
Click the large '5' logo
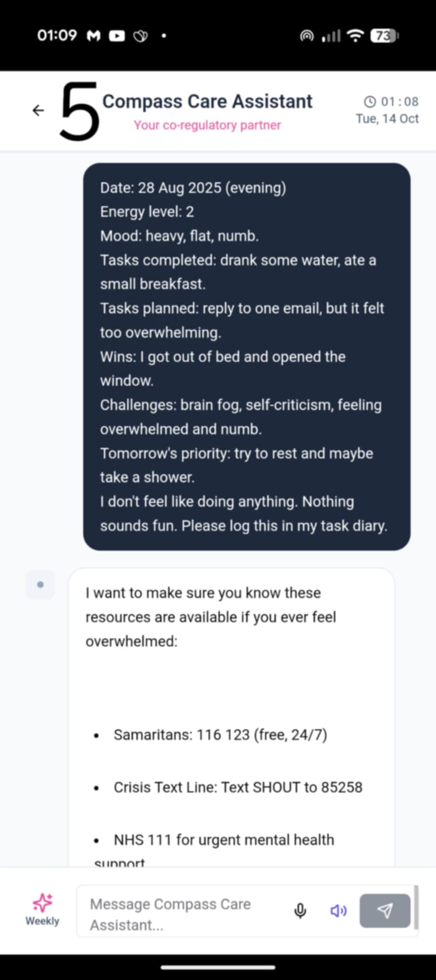(79, 111)
